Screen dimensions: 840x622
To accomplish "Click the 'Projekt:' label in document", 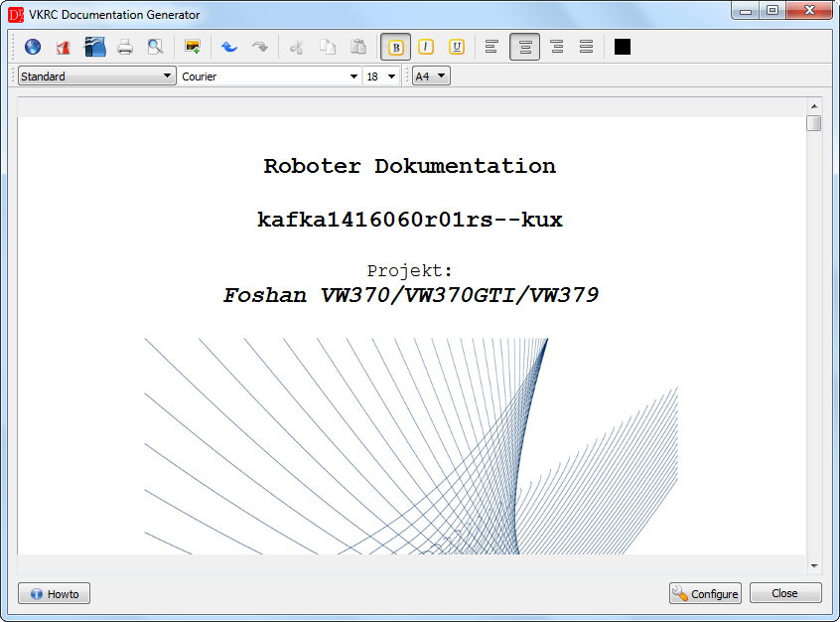I will (x=410, y=271).
